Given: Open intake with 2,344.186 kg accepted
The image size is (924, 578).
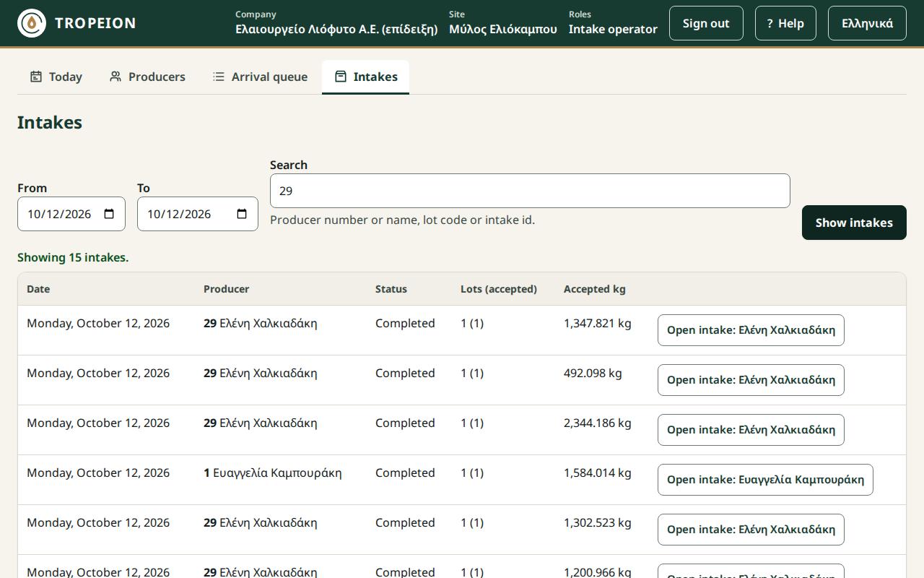Looking at the screenshot, I should [x=751, y=430].
